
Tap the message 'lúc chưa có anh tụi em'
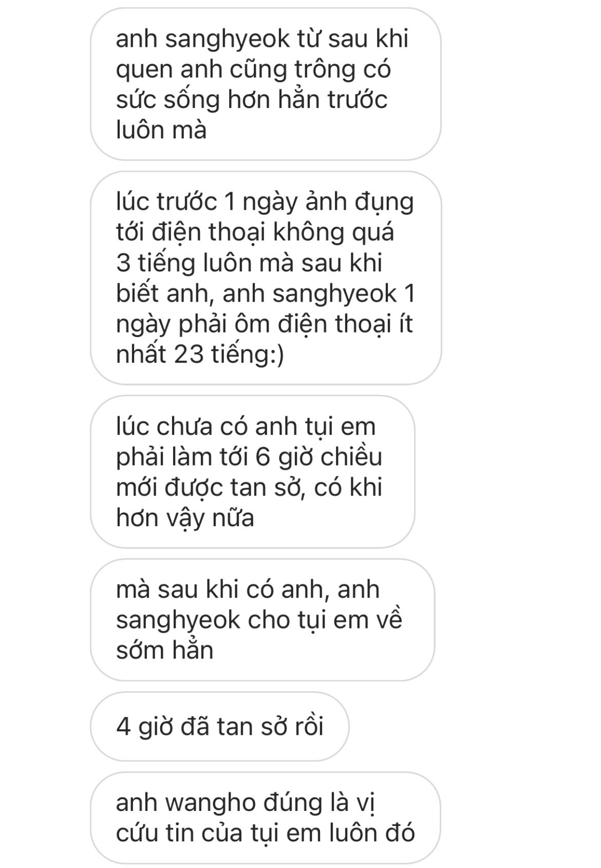pos(252,472)
